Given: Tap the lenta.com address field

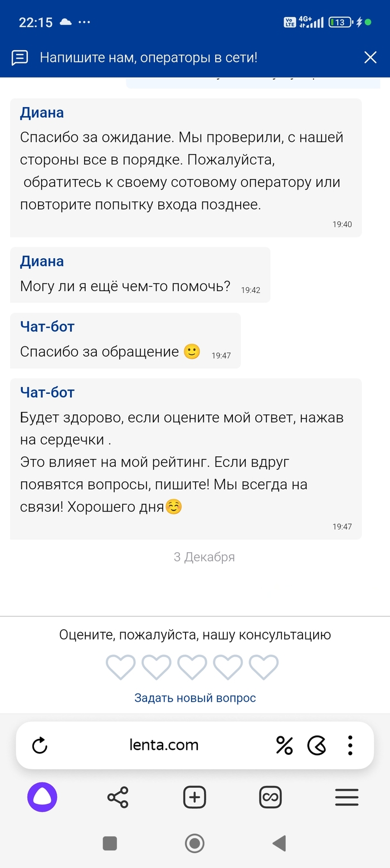Looking at the screenshot, I should point(164,745).
